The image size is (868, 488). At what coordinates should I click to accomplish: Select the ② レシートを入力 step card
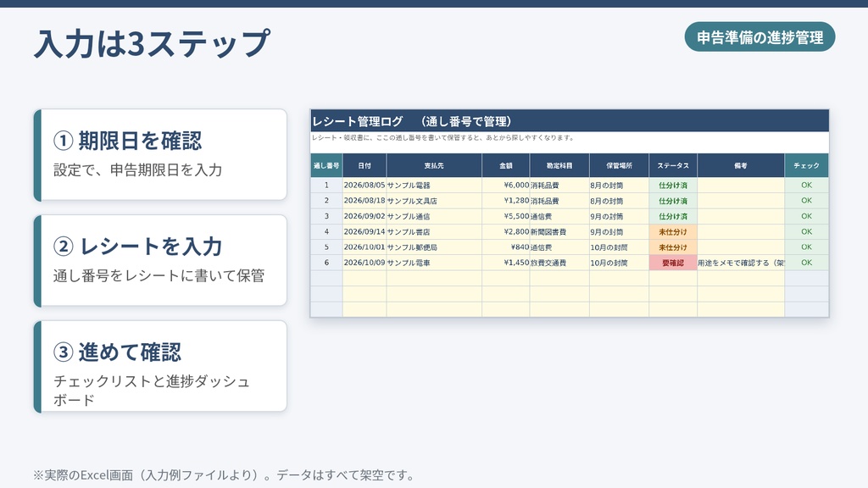click(160, 261)
